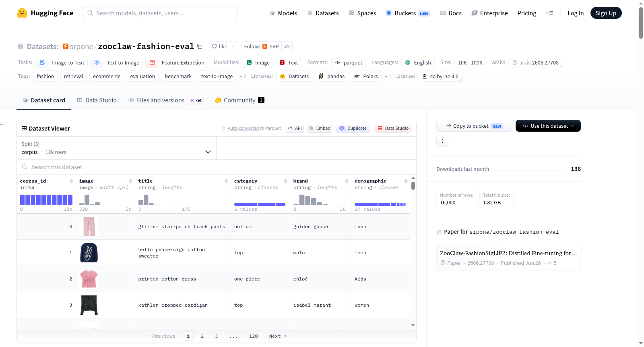Open the Dataset card tab
The width and height of the screenshot is (644, 347).
pyautogui.click(x=43, y=100)
